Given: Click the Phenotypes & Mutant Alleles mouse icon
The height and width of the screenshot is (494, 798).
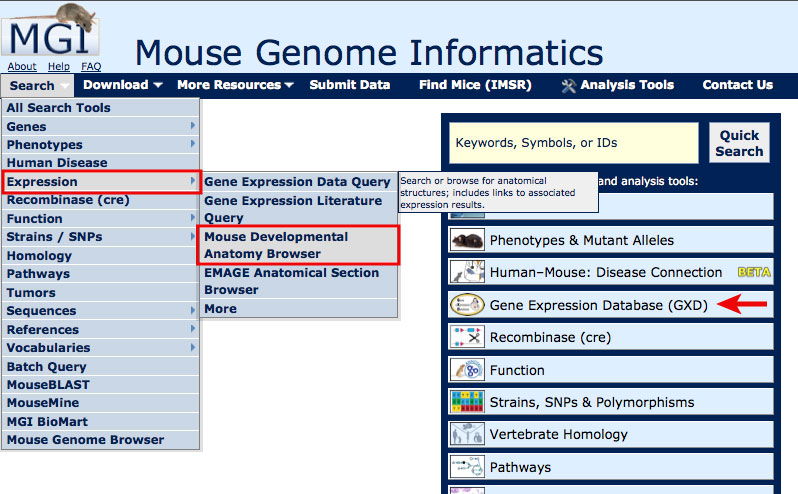Looking at the screenshot, I should click(x=467, y=240).
